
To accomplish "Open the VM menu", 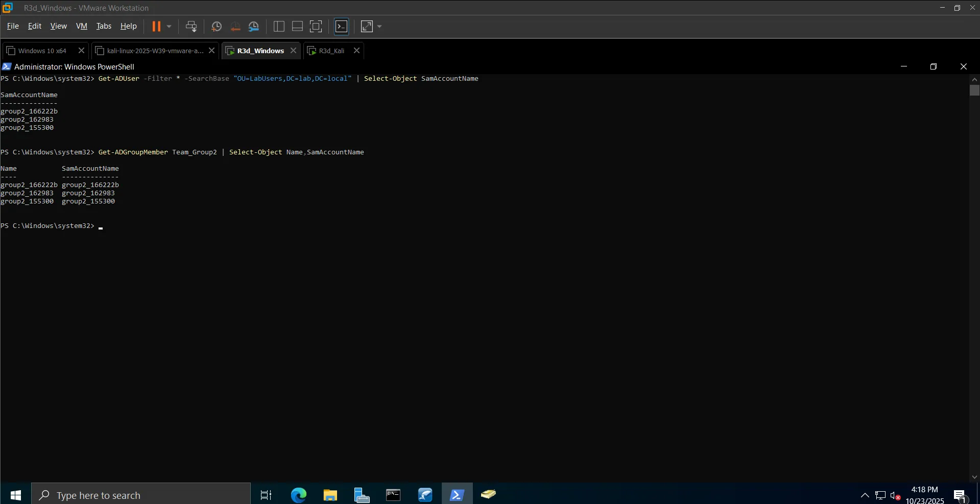I will coord(82,26).
